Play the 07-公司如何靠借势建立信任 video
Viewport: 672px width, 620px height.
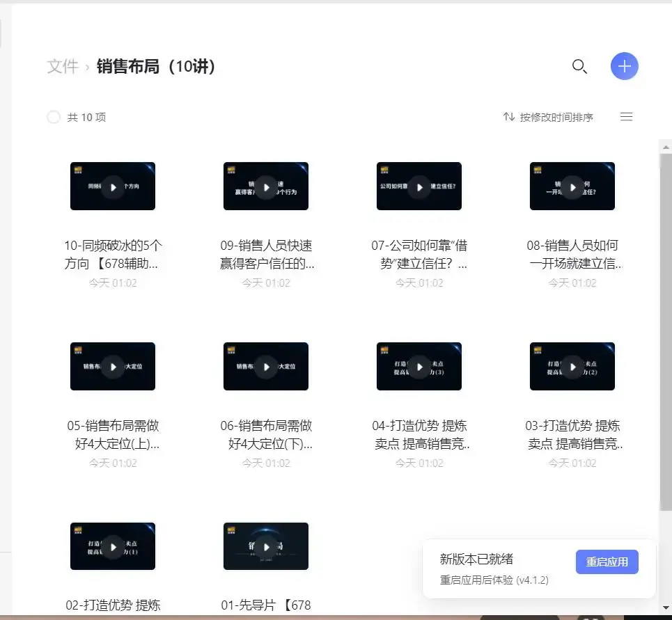(x=419, y=186)
